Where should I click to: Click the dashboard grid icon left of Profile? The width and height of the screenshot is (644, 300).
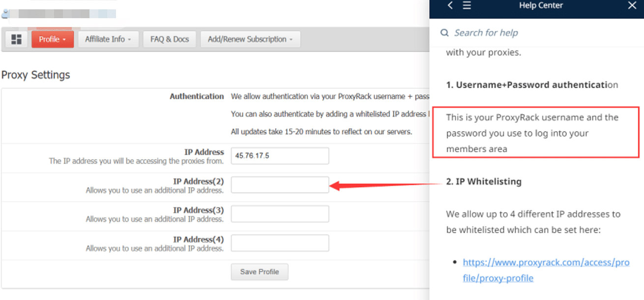pos(16,39)
